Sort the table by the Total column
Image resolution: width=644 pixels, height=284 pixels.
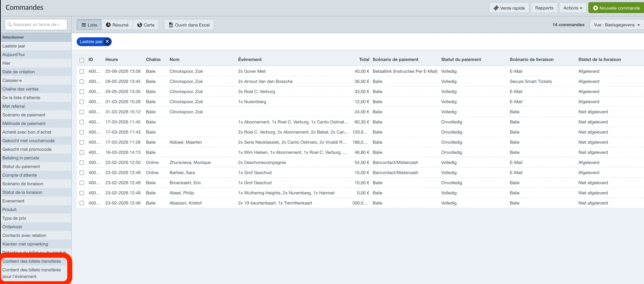(x=364, y=59)
